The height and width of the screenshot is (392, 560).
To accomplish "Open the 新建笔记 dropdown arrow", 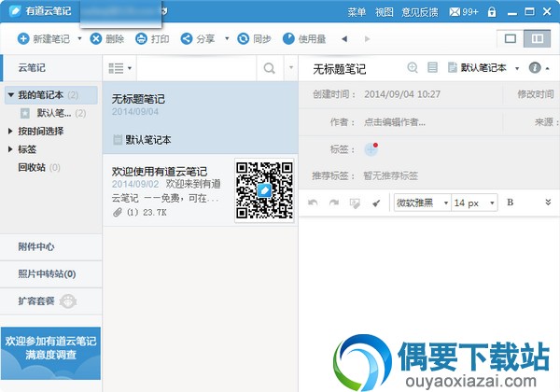I will click(x=79, y=38).
